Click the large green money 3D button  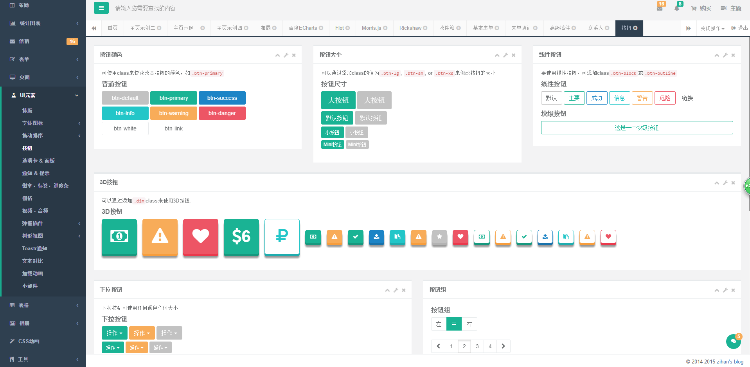pyautogui.click(x=119, y=237)
